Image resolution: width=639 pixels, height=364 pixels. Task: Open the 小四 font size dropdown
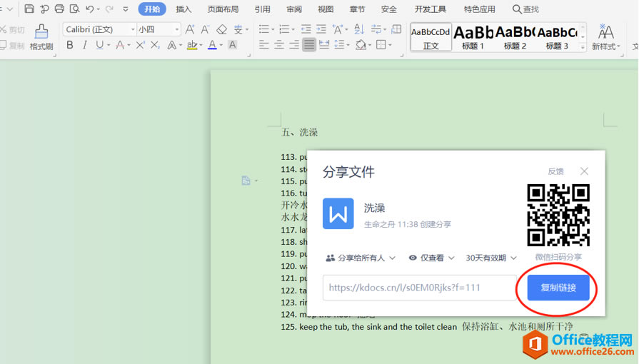pos(177,29)
